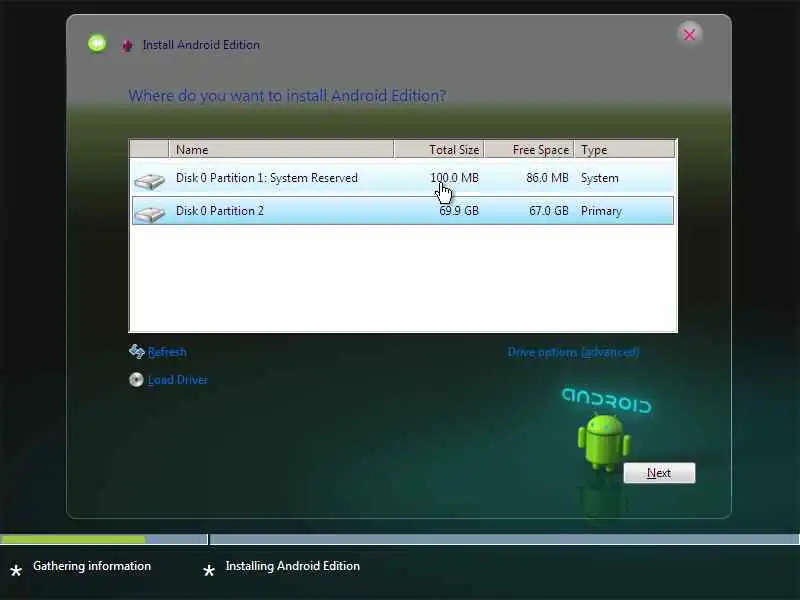Open Drive options (advanced)
This screenshot has height=600, width=800.
coord(573,352)
